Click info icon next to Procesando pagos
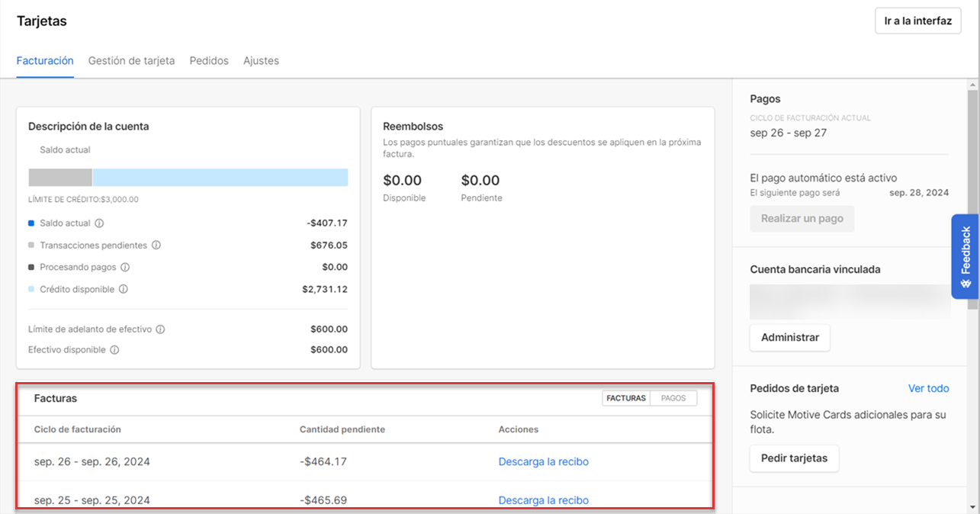The height and width of the screenshot is (514, 980). click(125, 268)
